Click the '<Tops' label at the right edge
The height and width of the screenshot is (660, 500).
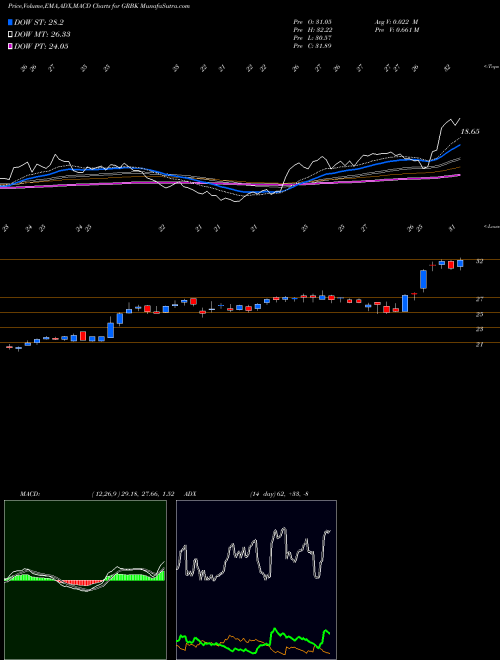click(491, 67)
